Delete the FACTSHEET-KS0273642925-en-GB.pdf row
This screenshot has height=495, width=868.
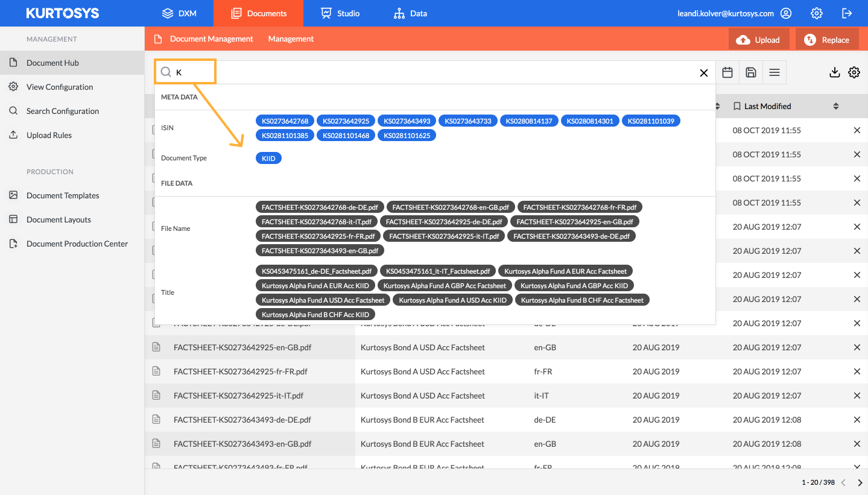coord(857,347)
